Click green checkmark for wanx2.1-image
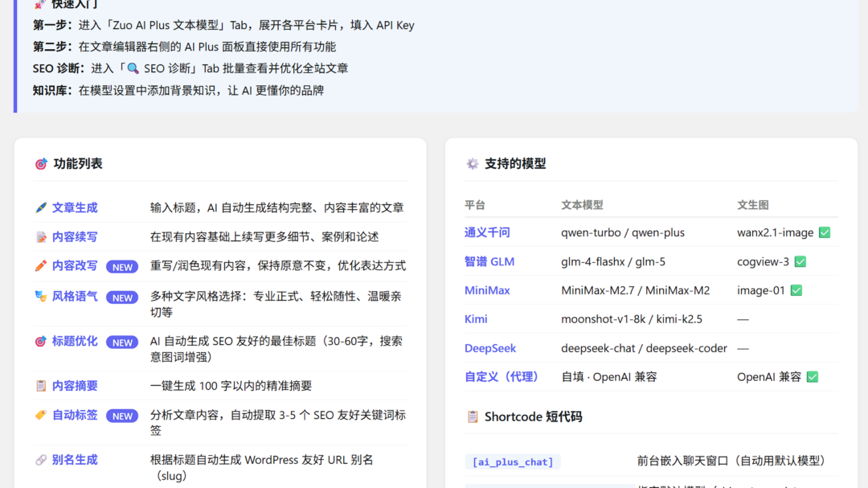This screenshot has height=488, width=868. [825, 232]
